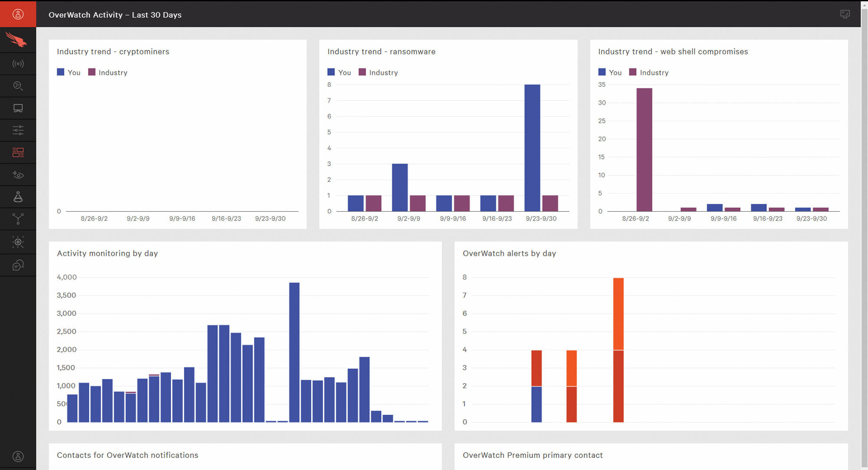Click the red user account icon
This screenshot has width=868, height=470.
(x=18, y=14)
